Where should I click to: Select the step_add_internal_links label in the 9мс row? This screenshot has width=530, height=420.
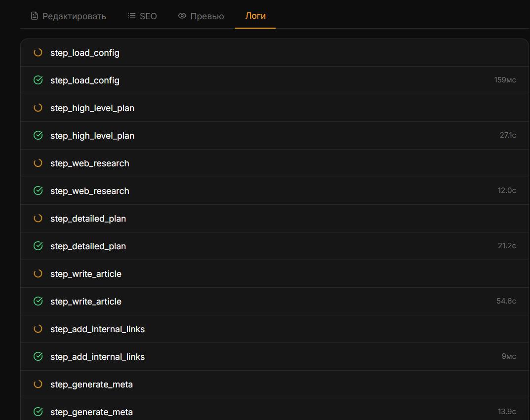(x=98, y=357)
